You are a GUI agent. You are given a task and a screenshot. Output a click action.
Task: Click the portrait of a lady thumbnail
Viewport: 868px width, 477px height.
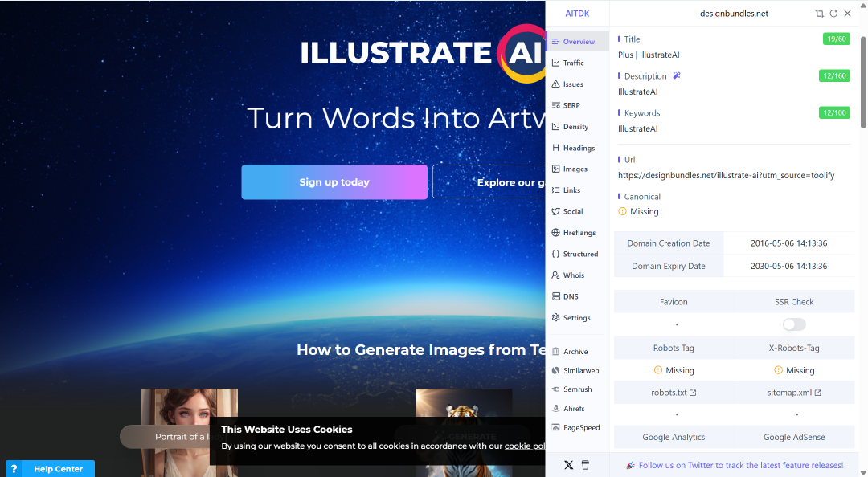190,433
